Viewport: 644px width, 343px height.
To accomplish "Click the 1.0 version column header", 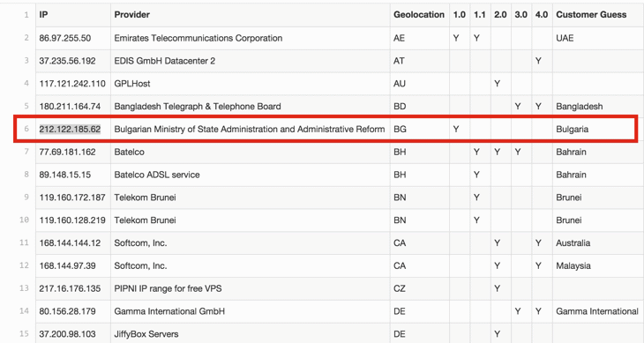I will point(460,15).
